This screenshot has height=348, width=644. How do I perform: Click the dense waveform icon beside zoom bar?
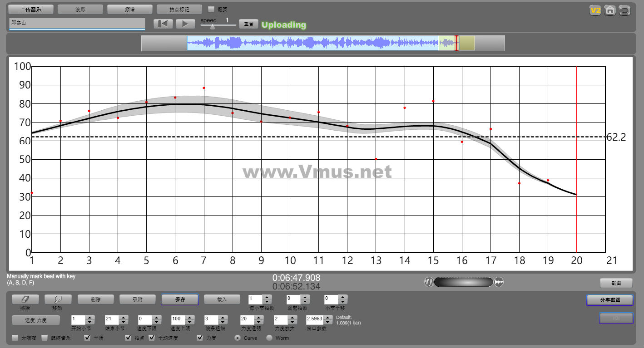[x=429, y=282]
